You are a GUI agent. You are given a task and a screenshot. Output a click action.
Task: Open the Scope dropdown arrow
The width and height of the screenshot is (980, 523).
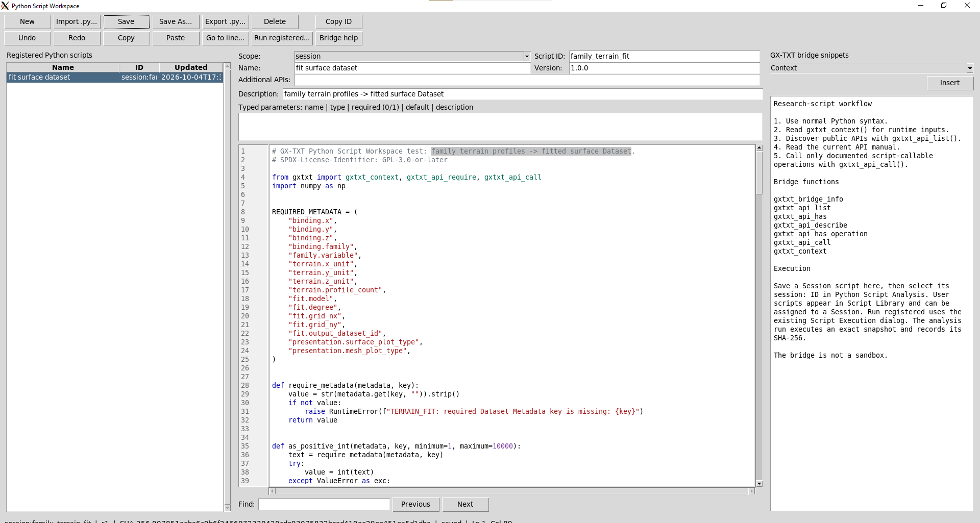[x=527, y=56]
